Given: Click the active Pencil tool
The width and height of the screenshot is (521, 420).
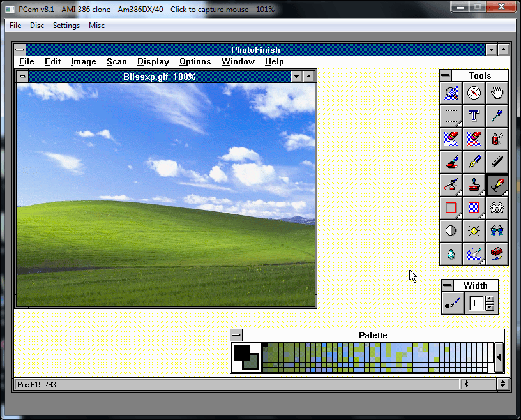Looking at the screenshot, I should 497,184.
